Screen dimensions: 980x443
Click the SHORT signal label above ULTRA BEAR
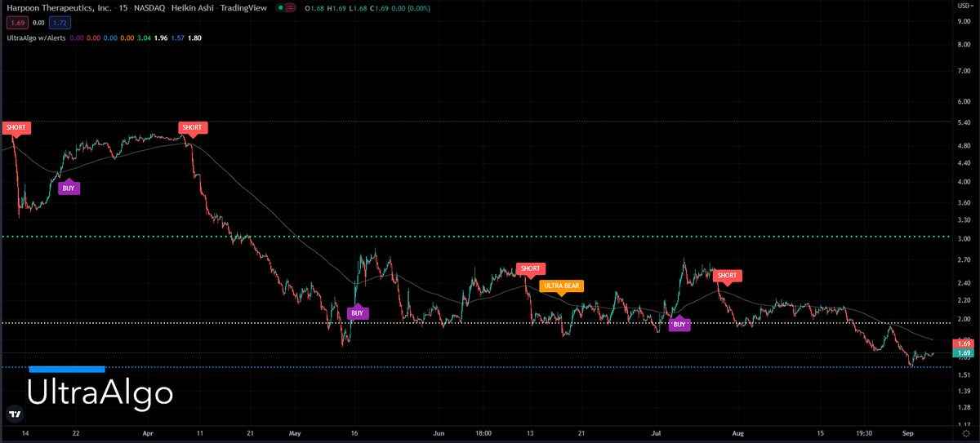[x=531, y=268]
